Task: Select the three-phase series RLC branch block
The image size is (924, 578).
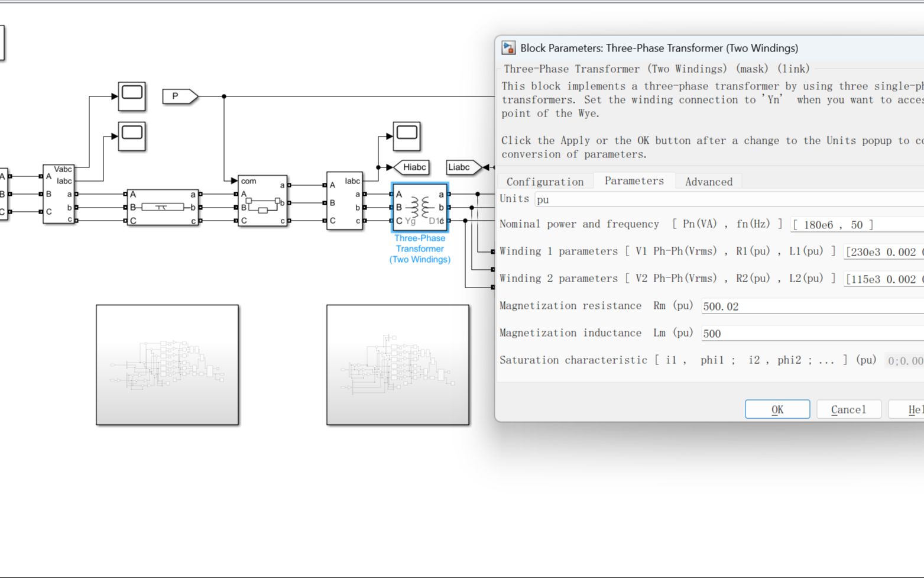Action: [163, 207]
